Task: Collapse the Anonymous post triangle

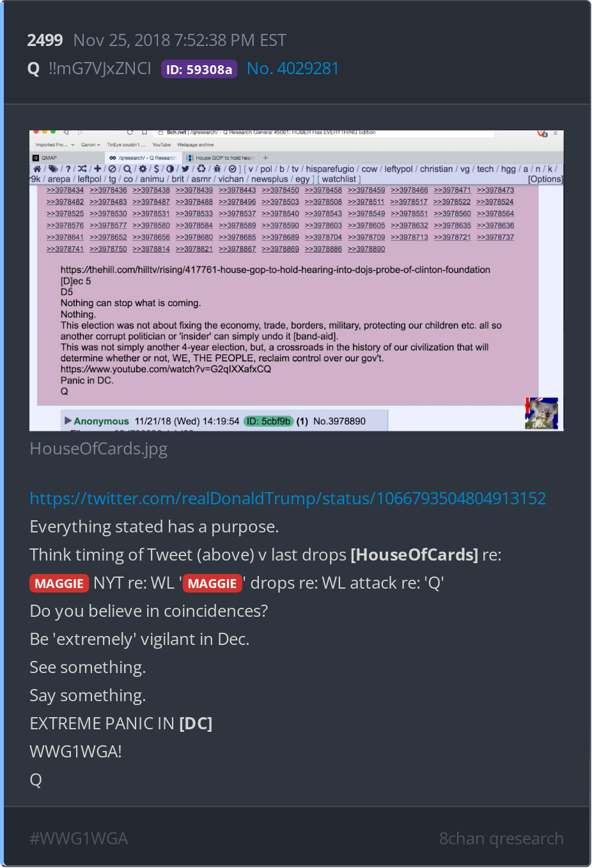Action: (x=68, y=421)
